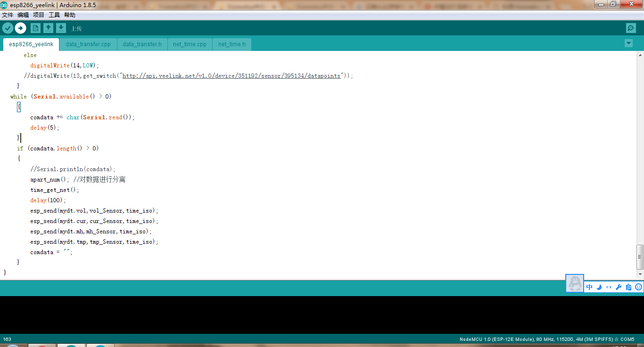Click the 'delay(5);' line
The height and width of the screenshot is (347, 644).
pyautogui.click(x=45, y=128)
